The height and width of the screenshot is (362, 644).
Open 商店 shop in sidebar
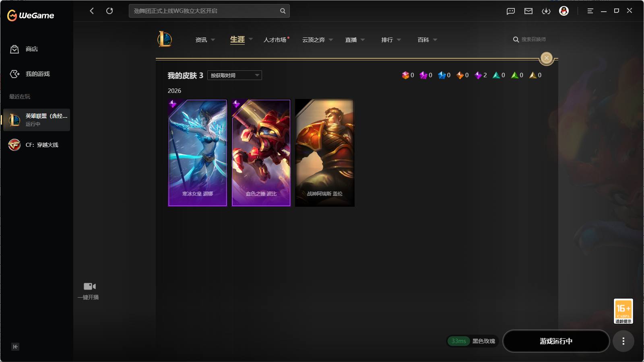click(x=24, y=49)
